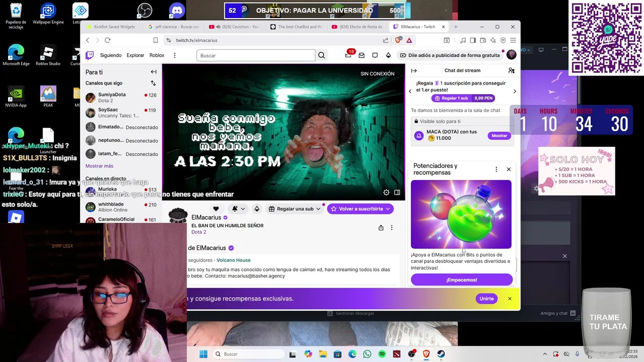Bookmark the current page

point(155,40)
